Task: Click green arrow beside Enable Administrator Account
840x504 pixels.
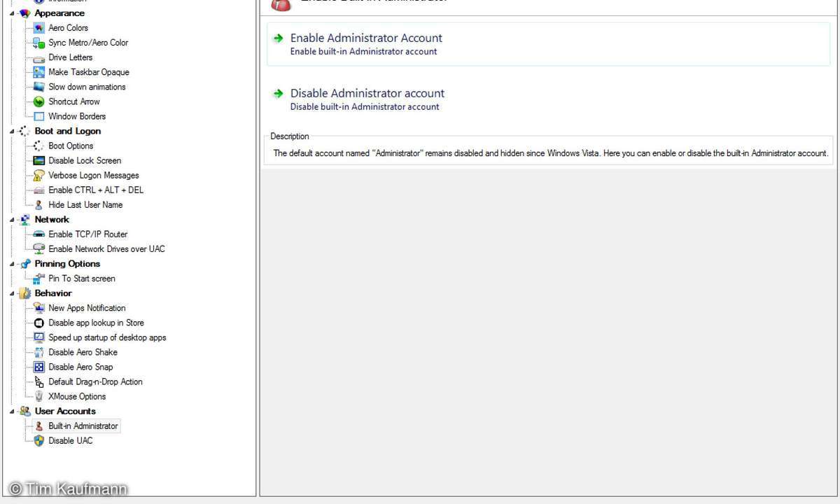Action: click(x=278, y=38)
